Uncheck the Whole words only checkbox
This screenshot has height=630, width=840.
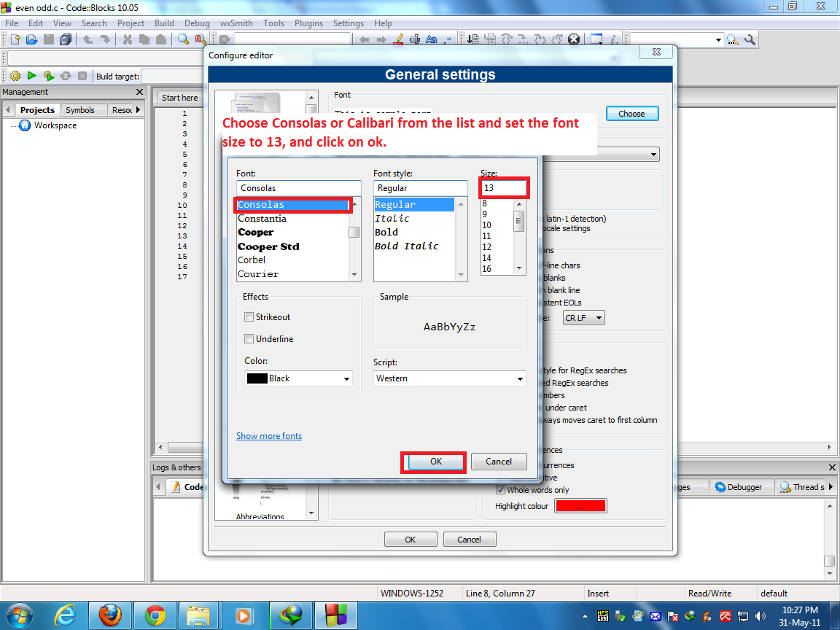click(500, 490)
